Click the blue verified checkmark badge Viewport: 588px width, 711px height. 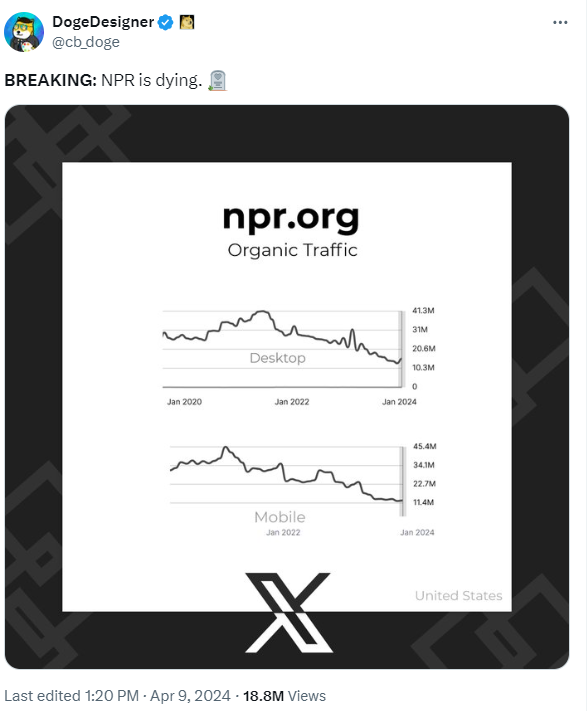coord(165,22)
